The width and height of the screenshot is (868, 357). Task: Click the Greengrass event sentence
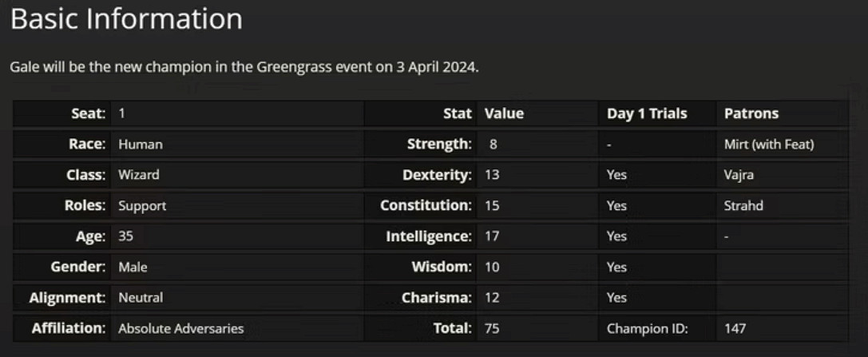pyautogui.click(x=244, y=67)
